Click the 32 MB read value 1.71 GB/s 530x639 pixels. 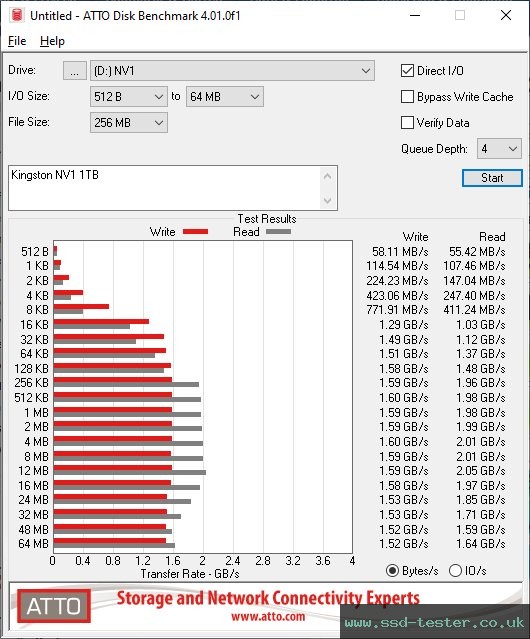pyautogui.click(x=481, y=514)
